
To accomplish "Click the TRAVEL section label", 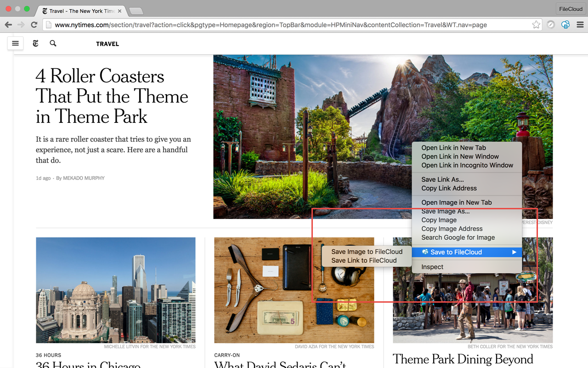I will coord(107,44).
